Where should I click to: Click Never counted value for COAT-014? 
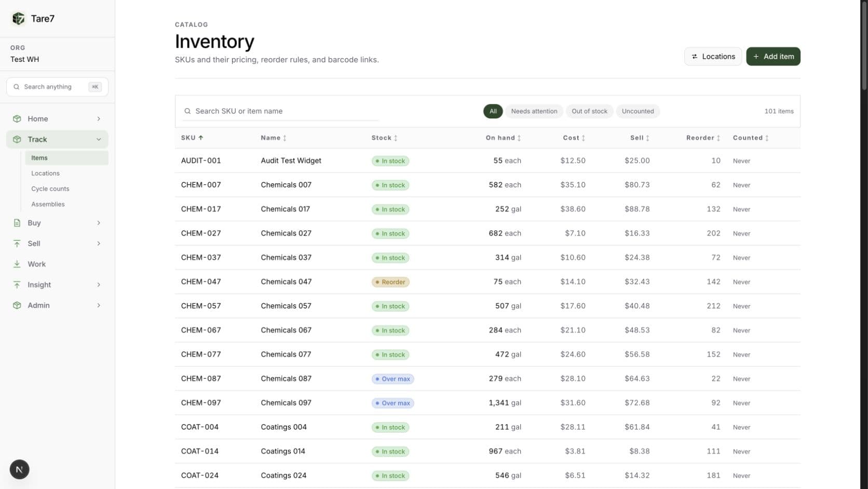tap(741, 452)
